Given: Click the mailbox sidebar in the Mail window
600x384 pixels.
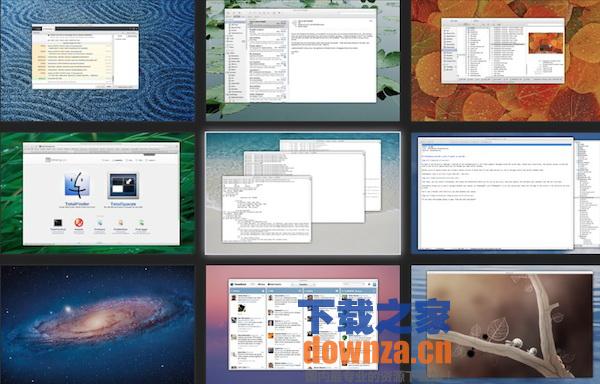Looking at the screenshot, I should pyautogui.click(x=236, y=61).
